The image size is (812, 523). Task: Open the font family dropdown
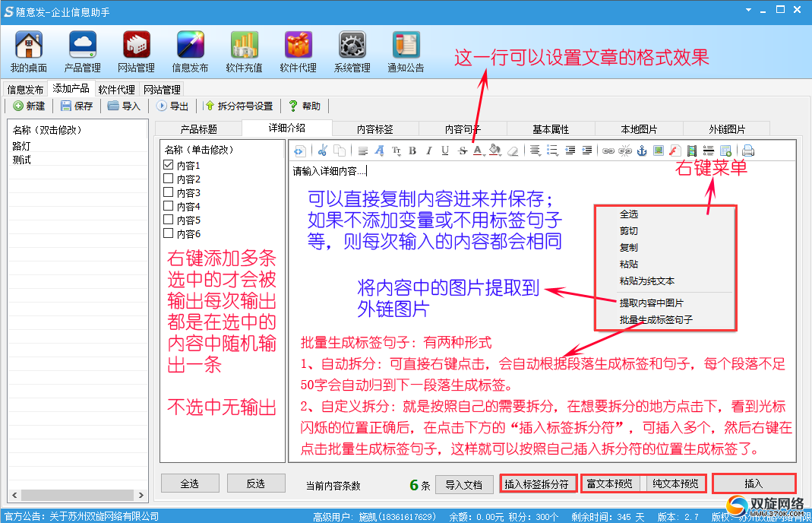[380, 151]
